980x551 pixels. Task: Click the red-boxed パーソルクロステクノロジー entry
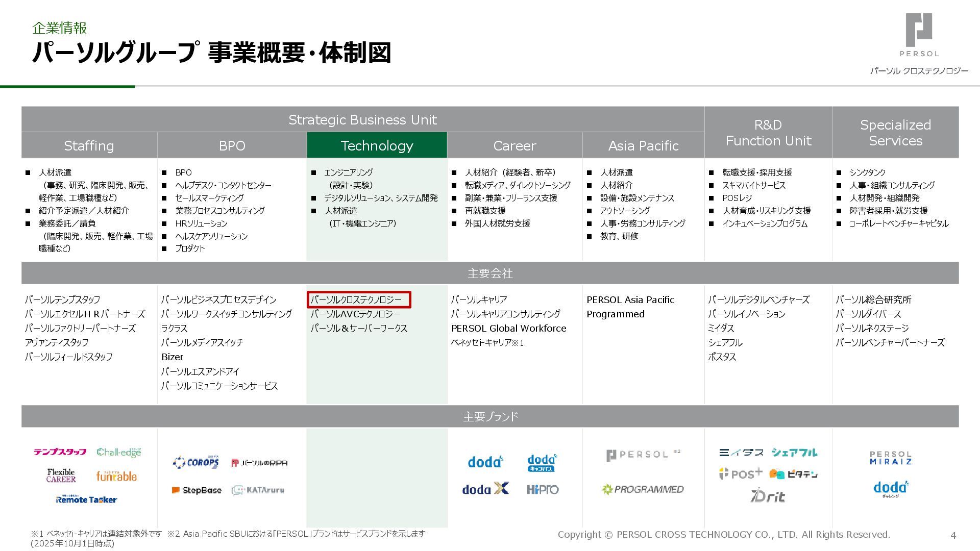[359, 300]
